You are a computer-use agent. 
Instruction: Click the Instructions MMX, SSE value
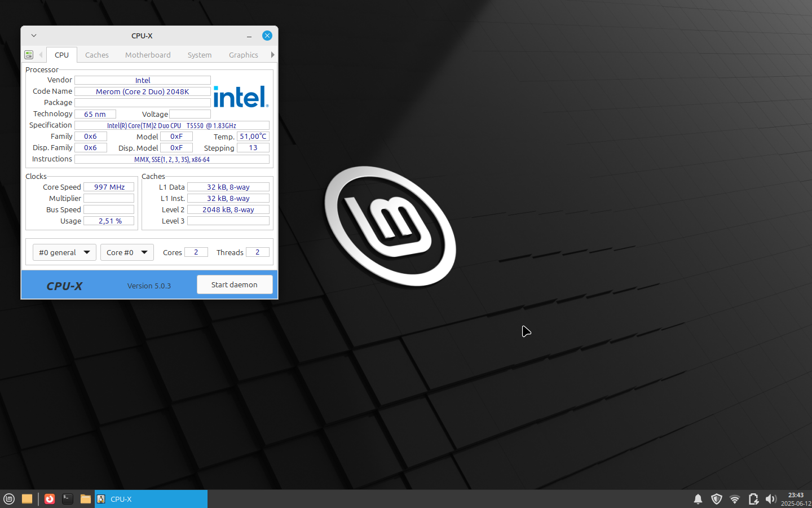click(172, 159)
